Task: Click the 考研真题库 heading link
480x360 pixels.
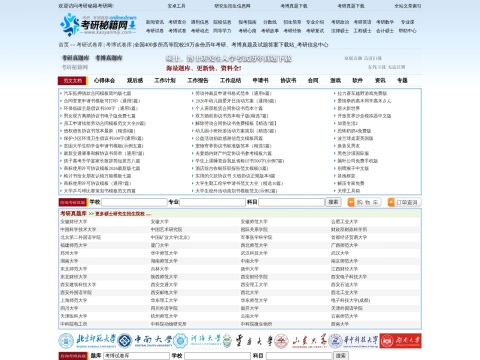Action: pyautogui.click(x=76, y=58)
